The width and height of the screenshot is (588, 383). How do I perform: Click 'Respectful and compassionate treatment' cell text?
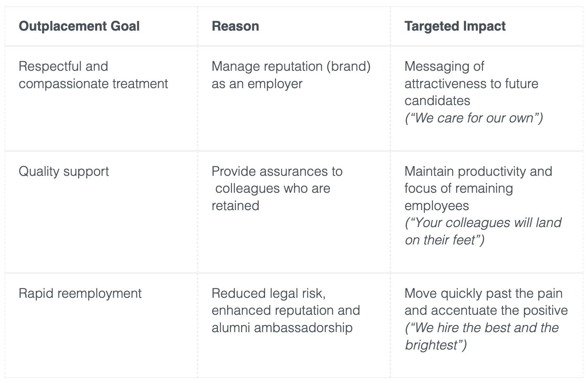(x=93, y=75)
